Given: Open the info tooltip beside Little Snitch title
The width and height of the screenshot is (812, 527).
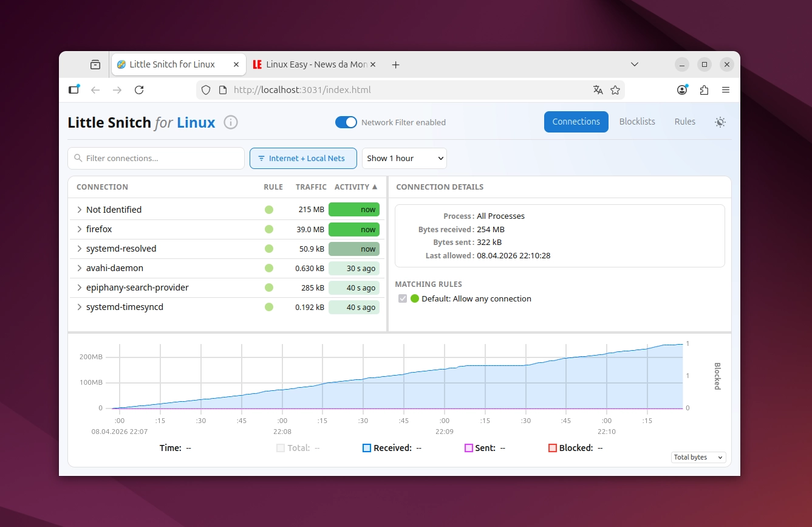Looking at the screenshot, I should point(231,122).
